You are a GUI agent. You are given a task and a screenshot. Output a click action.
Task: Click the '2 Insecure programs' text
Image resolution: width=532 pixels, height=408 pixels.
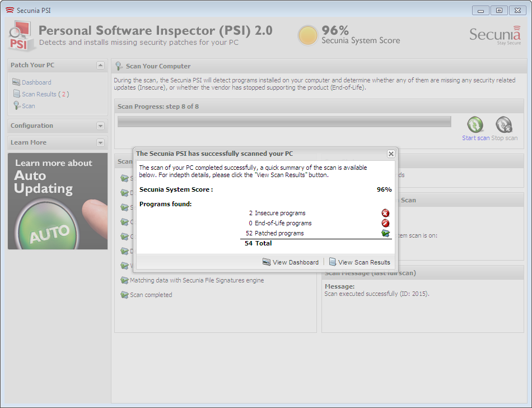(277, 213)
